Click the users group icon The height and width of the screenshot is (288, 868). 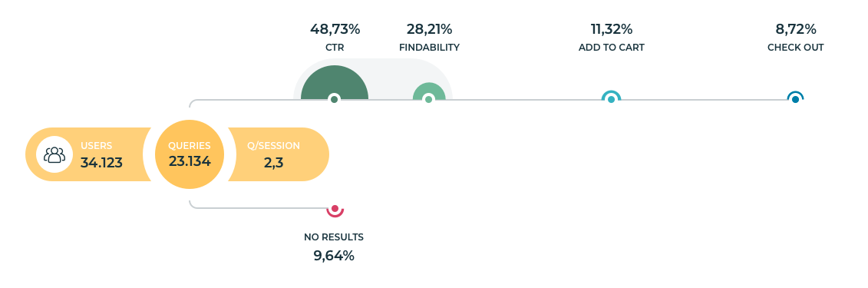(54, 154)
